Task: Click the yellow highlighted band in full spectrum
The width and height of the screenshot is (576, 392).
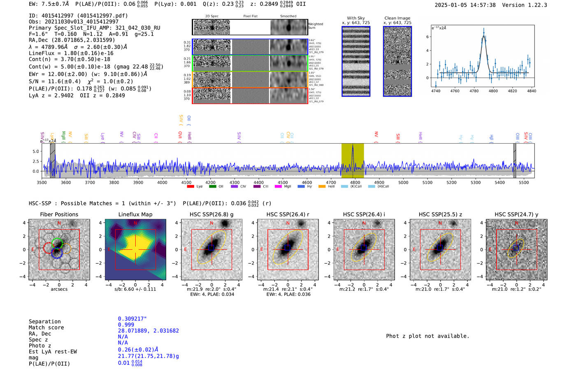Action: tap(353, 160)
